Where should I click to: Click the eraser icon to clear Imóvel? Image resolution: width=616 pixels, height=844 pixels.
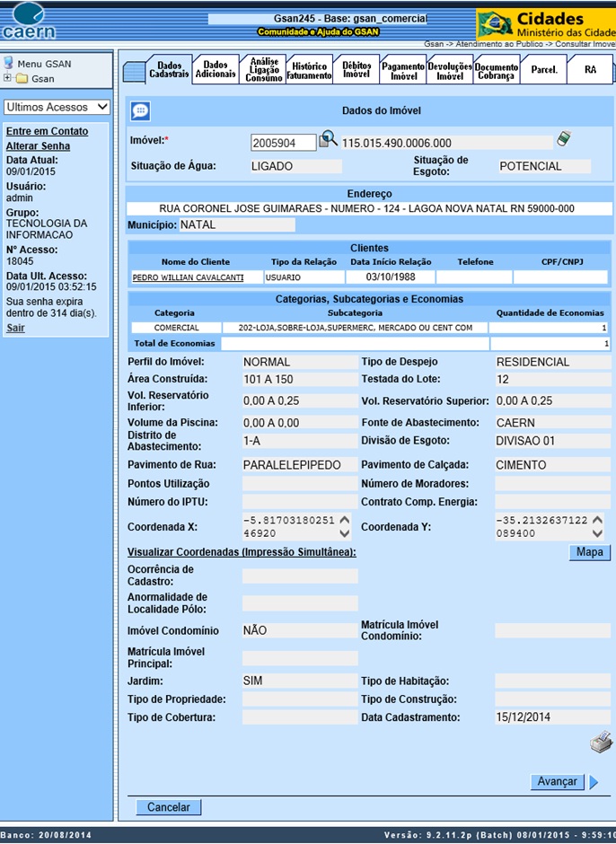point(563,138)
